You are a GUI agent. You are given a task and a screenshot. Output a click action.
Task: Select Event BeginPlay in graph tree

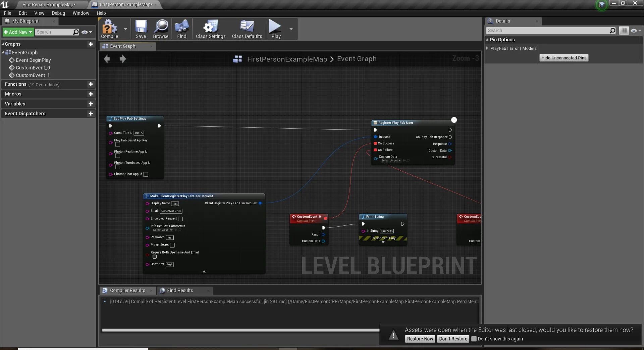click(x=33, y=60)
